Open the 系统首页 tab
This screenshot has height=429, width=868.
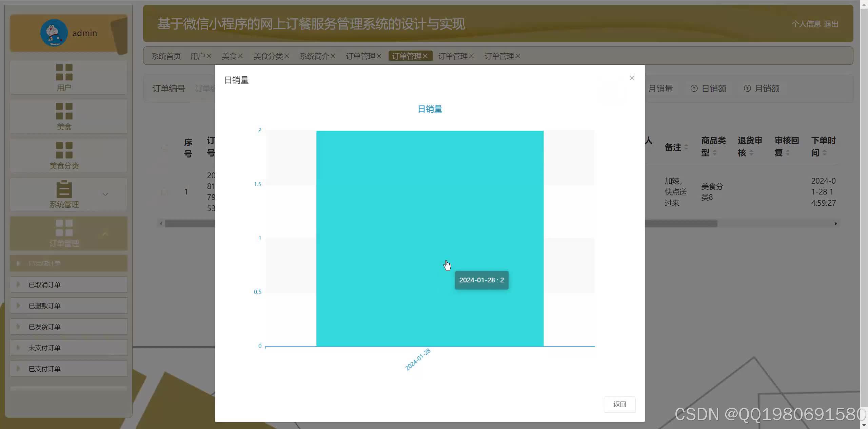[166, 56]
